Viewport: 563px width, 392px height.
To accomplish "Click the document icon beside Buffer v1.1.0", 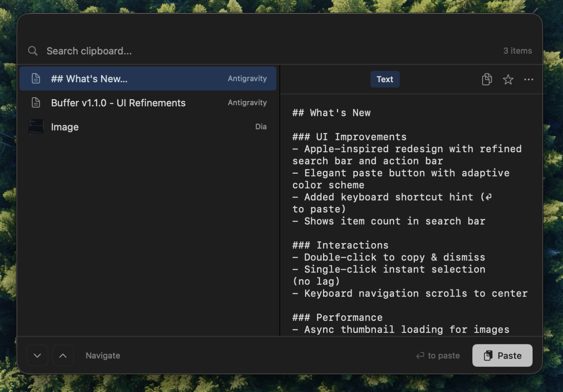I will 36,103.
